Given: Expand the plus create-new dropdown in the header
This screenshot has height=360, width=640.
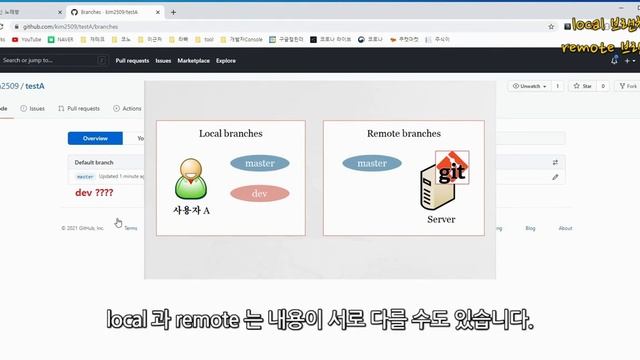Looking at the screenshot, I should click(x=630, y=60).
